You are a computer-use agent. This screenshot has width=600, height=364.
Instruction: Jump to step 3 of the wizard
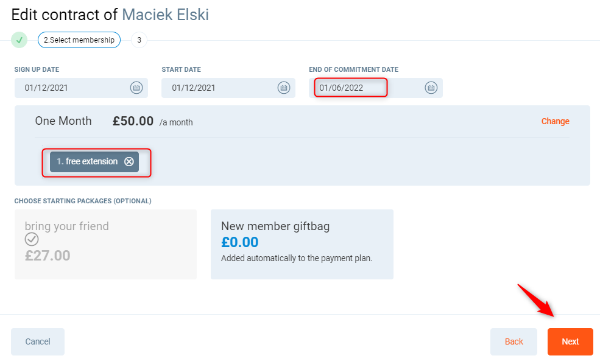coord(139,40)
